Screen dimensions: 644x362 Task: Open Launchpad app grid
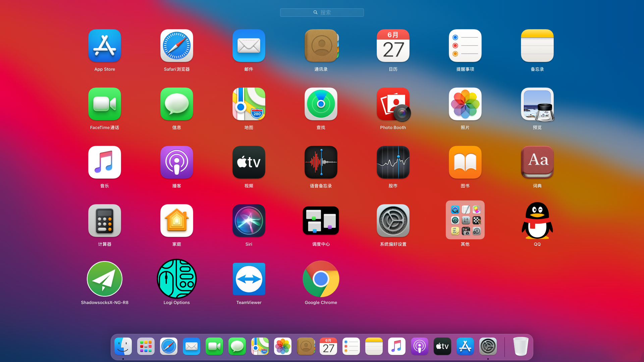point(146,347)
